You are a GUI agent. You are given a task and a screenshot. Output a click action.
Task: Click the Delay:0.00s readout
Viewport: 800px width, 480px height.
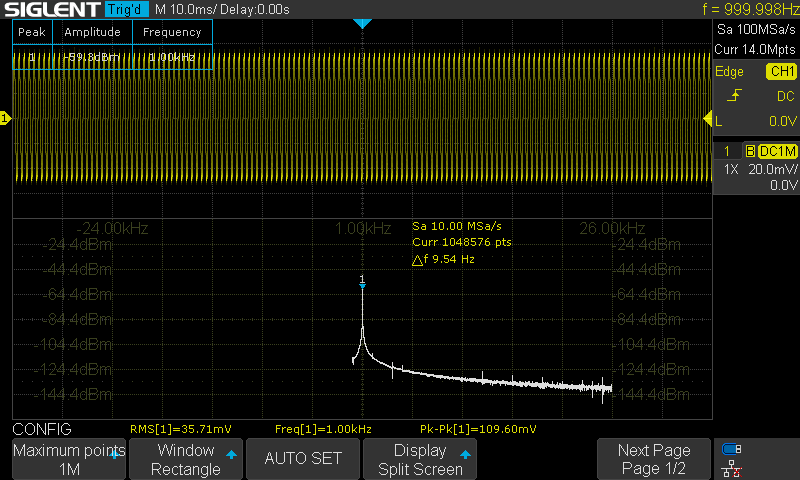pos(255,9)
